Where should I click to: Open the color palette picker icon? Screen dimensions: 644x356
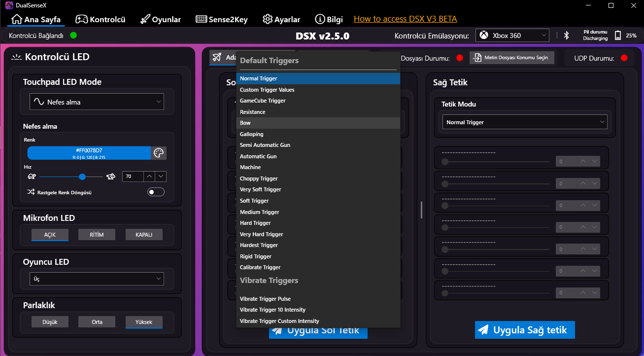[x=158, y=153]
